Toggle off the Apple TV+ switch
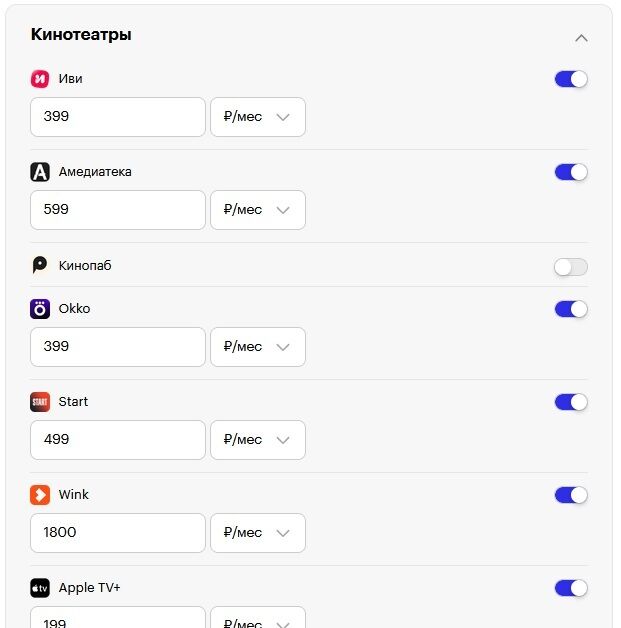The height and width of the screenshot is (628, 621). pos(571,588)
